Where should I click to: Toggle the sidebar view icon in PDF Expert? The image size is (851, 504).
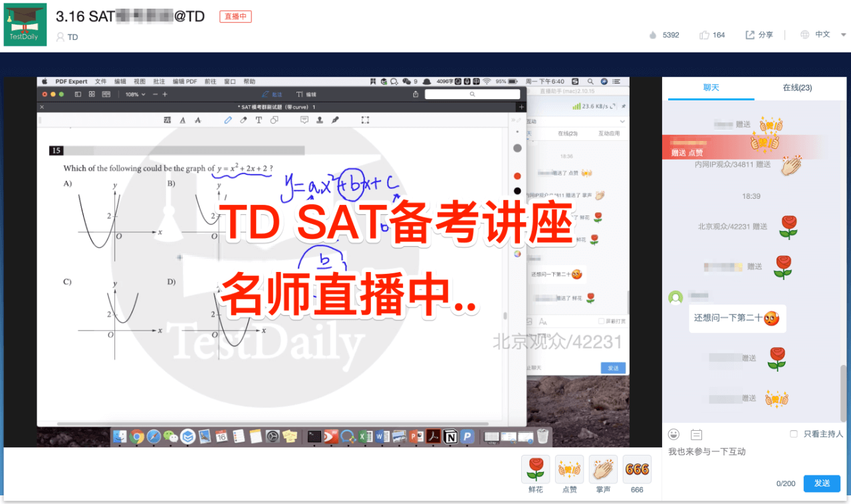click(x=78, y=94)
